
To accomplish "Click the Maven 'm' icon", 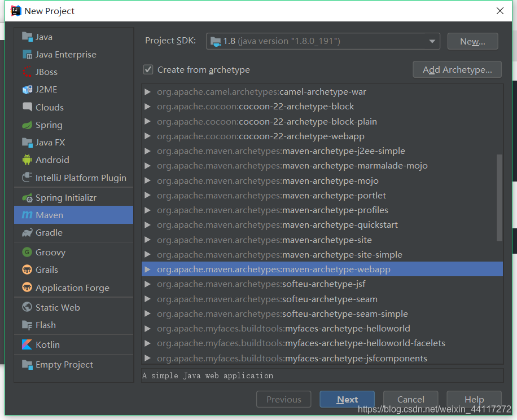I will (x=27, y=215).
